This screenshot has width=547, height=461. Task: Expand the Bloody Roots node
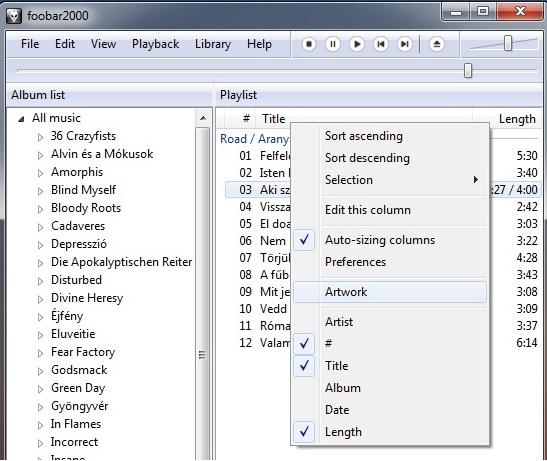[40, 209]
